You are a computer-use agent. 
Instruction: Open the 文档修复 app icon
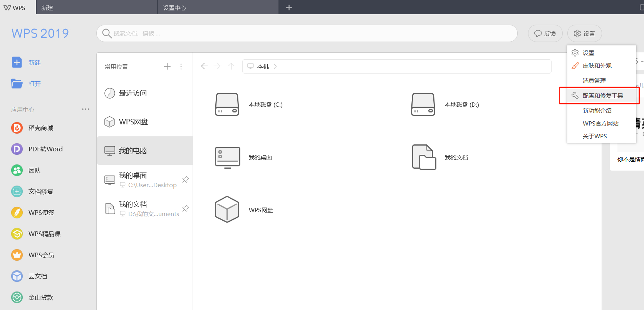(x=17, y=191)
